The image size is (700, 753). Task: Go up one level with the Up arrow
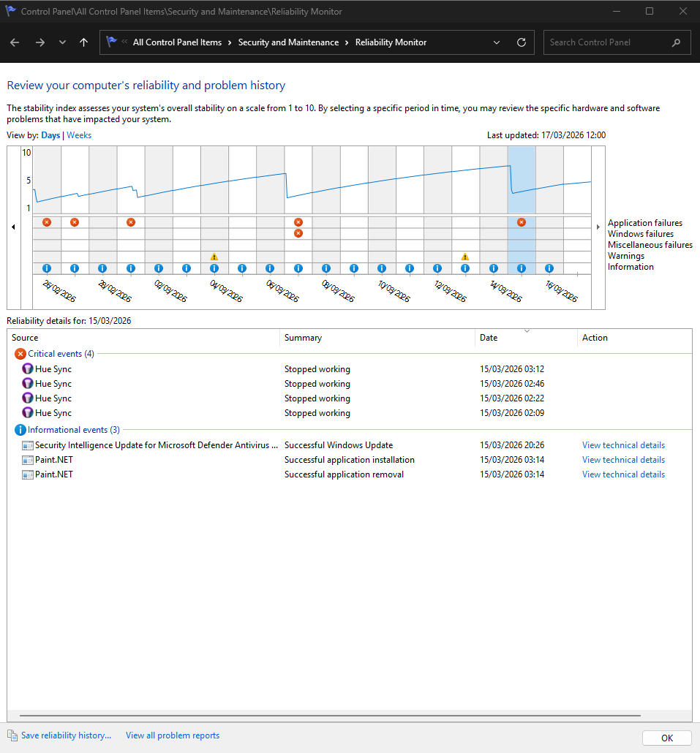coord(83,42)
